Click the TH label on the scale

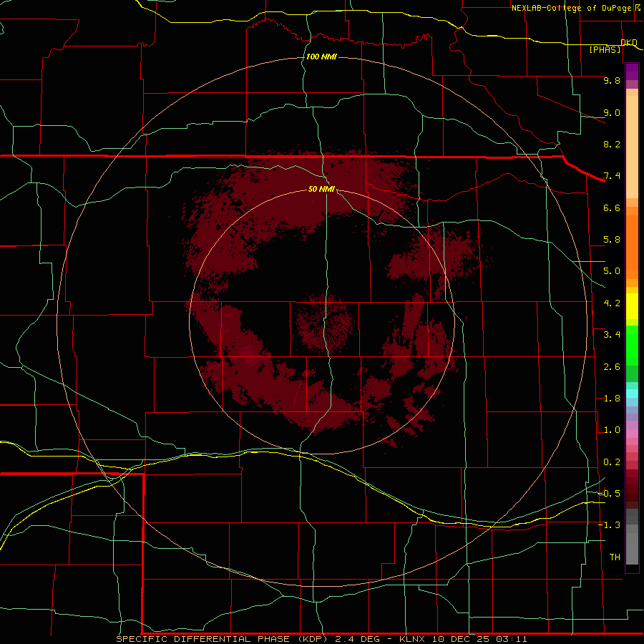click(x=615, y=557)
